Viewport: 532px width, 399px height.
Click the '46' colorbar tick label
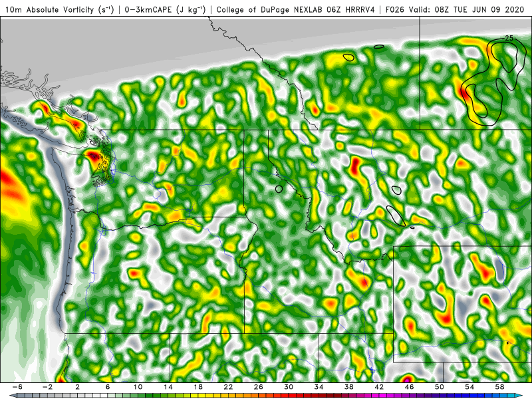(409, 387)
